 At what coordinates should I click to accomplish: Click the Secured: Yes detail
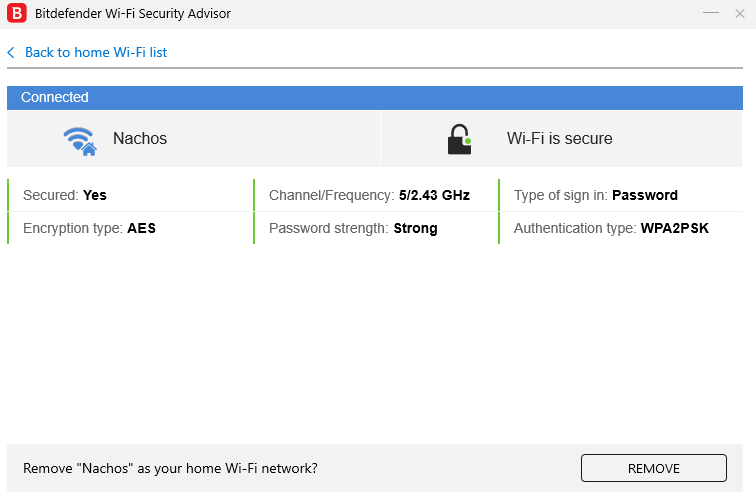(64, 195)
